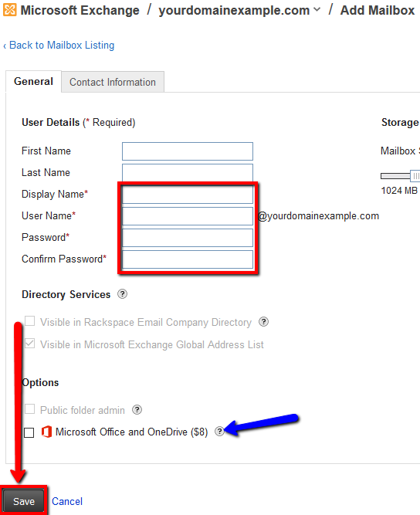The height and width of the screenshot is (515, 420).
Task: Check the Public folder admin checkbox
Action: coord(29,409)
